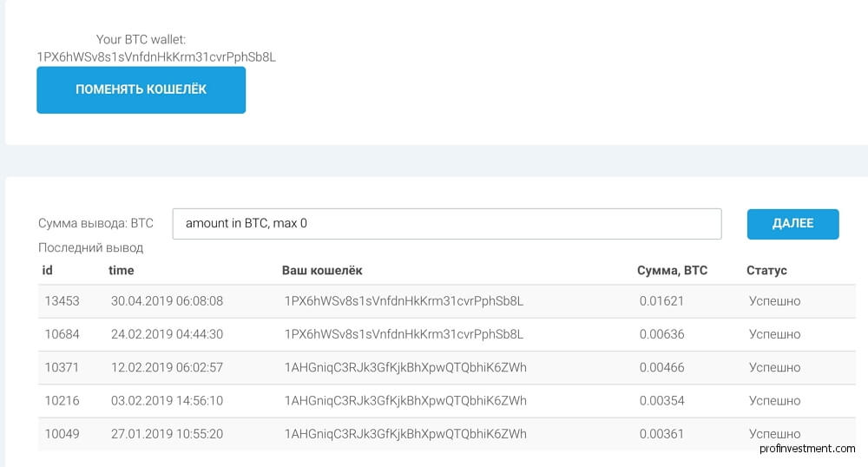
Task: Click the Успешно status in row 10216
Action: [775, 401]
